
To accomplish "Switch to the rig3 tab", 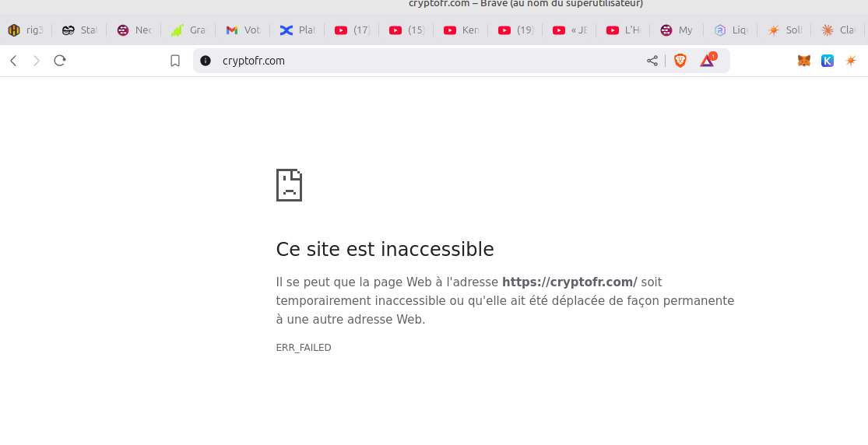I will (26, 30).
